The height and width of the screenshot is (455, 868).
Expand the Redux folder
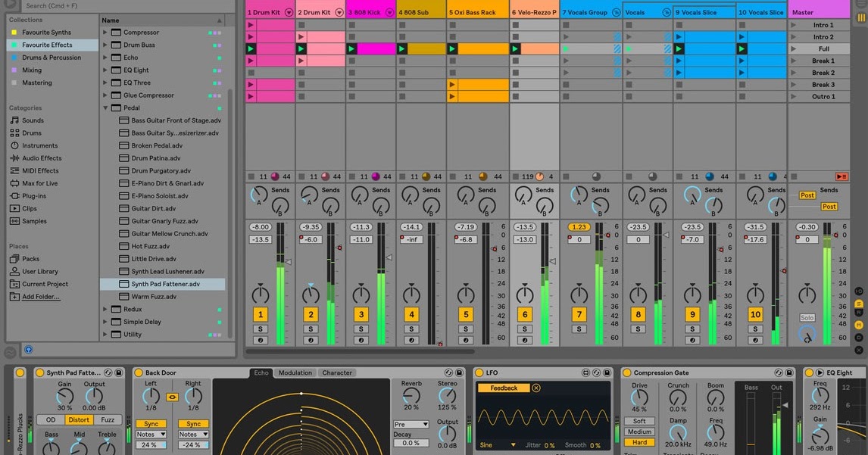click(x=105, y=310)
